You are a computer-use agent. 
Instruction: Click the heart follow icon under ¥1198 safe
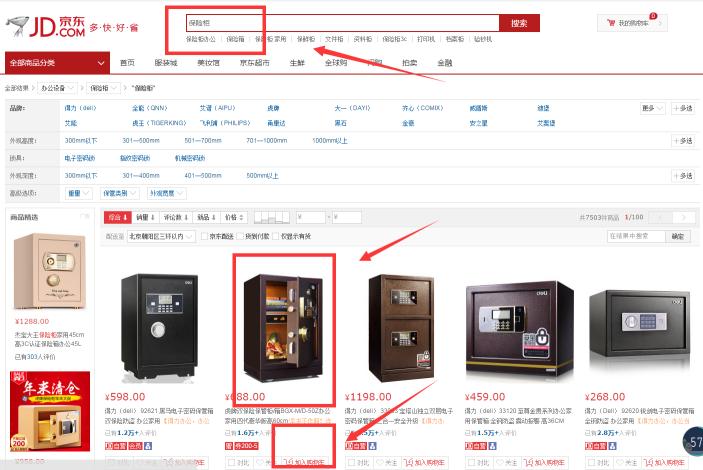pyautogui.click(x=379, y=462)
